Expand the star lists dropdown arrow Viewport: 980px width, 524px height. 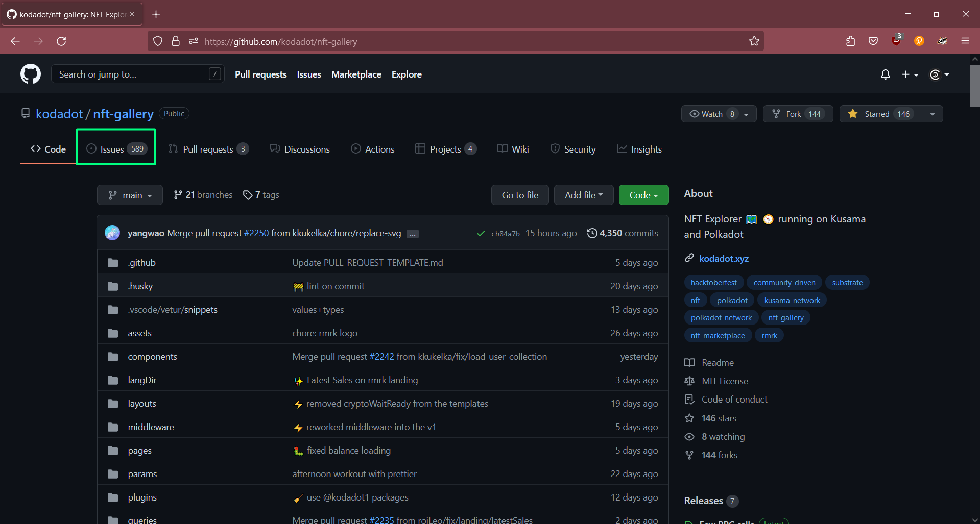tap(933, 114)
